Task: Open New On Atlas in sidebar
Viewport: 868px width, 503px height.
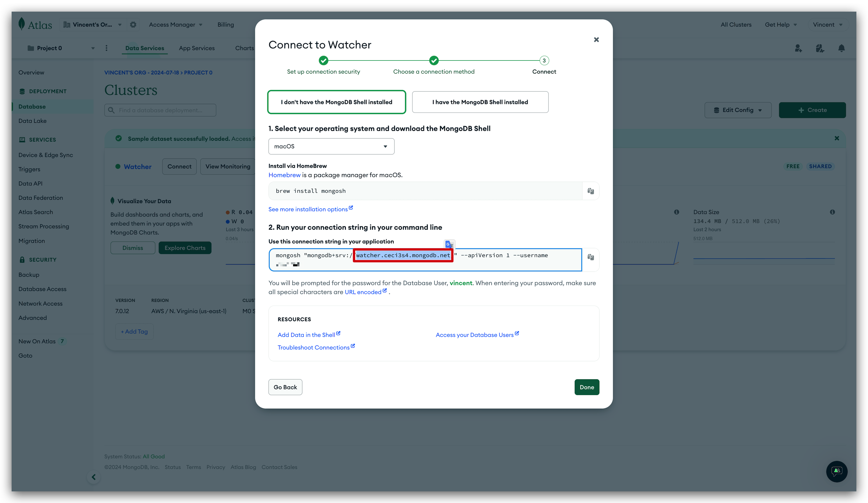Action: (37, 341)
